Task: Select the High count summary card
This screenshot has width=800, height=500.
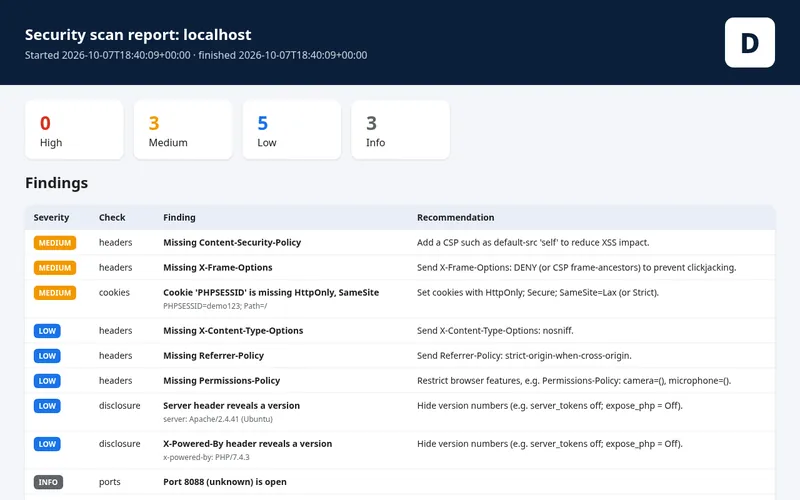Action: click(x=74, y=130)
